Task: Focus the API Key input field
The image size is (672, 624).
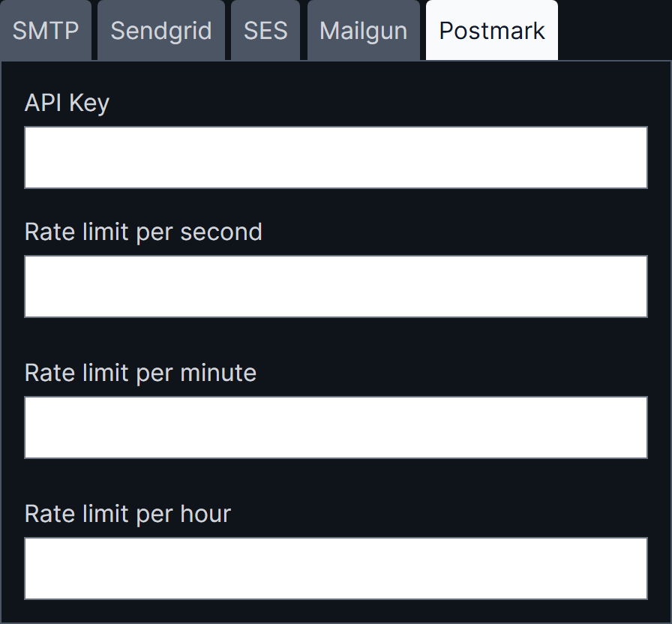Action: click(336, 157)
